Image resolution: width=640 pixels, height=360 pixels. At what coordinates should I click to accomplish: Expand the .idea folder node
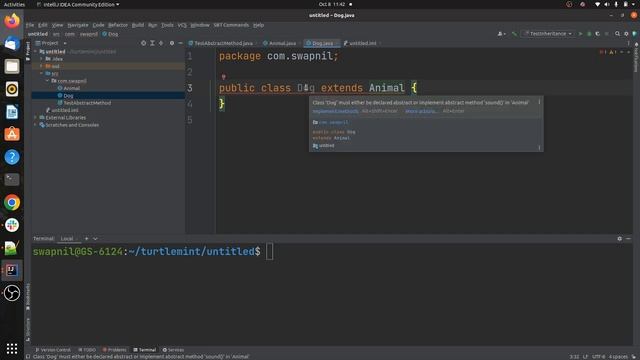pyautogui.click(x=42, y=59)
